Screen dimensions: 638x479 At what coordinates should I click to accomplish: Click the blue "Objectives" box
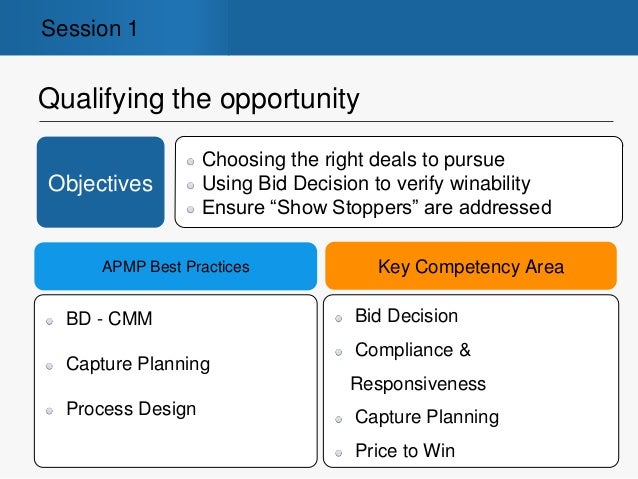(101, 184)
